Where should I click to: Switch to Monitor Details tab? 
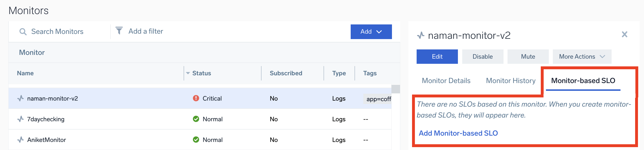tap(446, 81)
